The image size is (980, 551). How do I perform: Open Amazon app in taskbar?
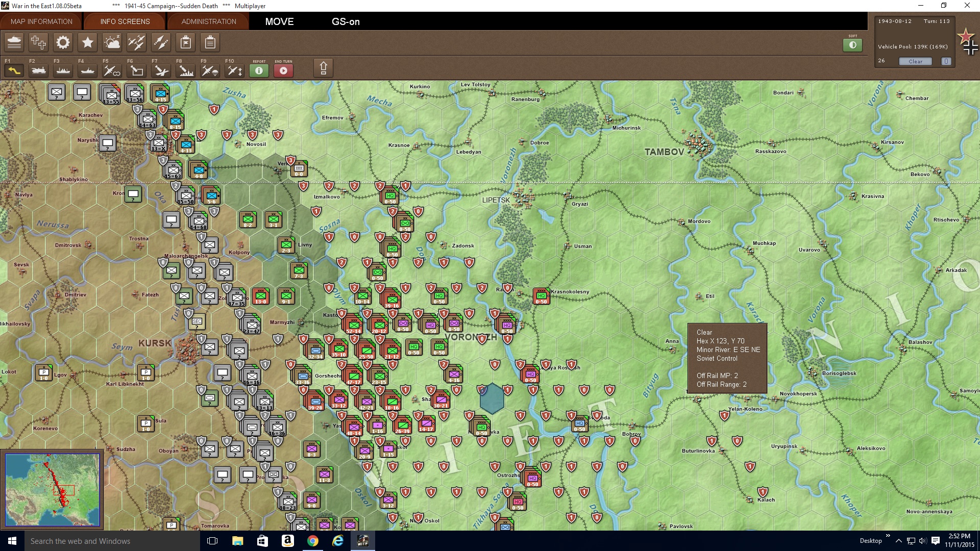point(287,541)
